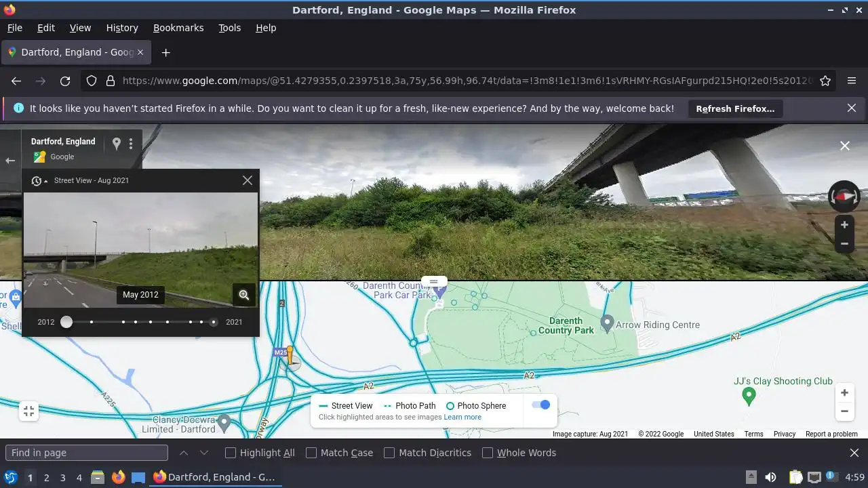Image resolution: width=868 pixels, height=488 pixels.
Task: Click the Firefox launcher in taskbar
Action: [x=118, y=477]
